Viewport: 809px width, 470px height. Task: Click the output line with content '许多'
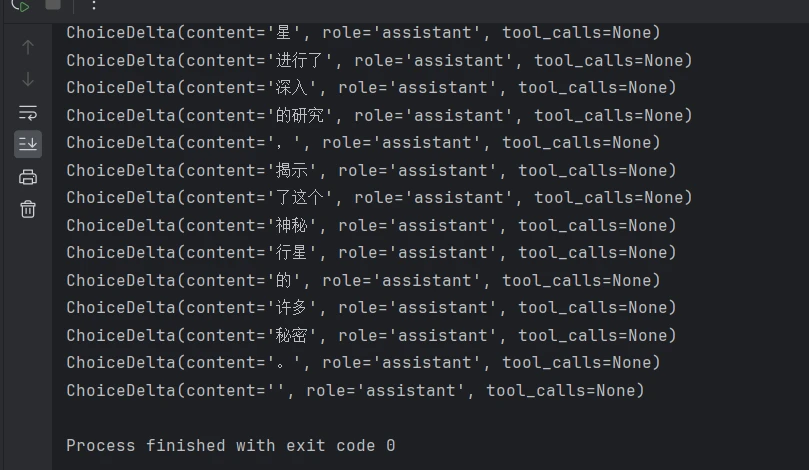tap(371, 308)
